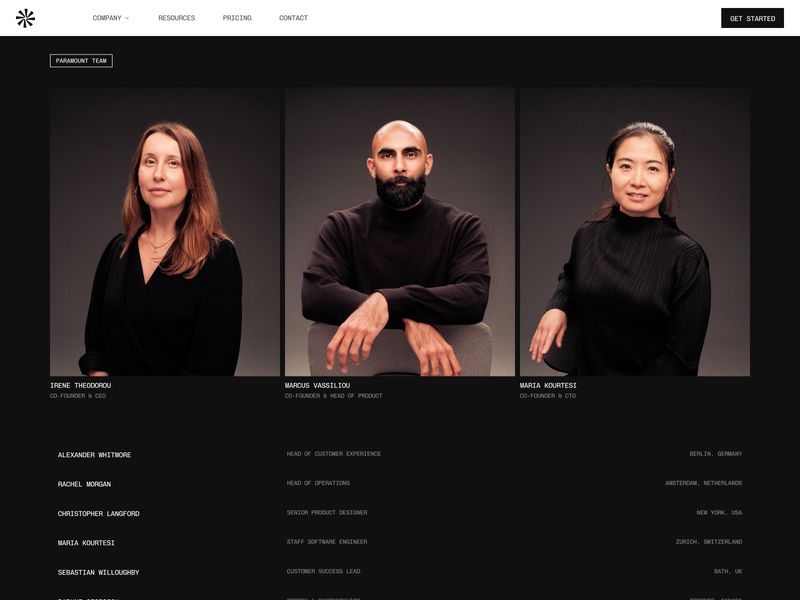This screenshot has height=600, width=800.
Task: Click the Get Started button
Action: pos(752,18)
